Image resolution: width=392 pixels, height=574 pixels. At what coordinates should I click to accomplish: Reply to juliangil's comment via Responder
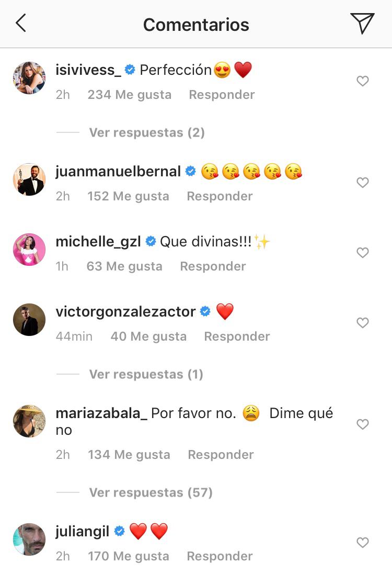pos(220,556)
